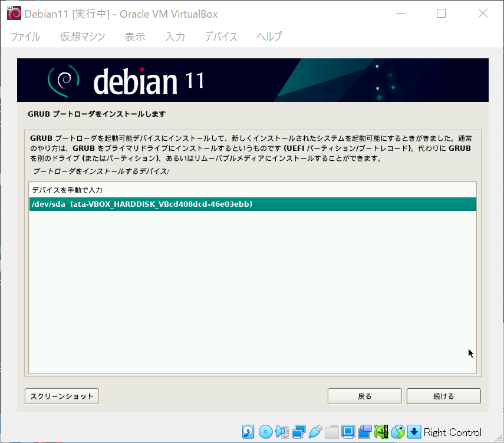Open the デバイス menu
The image size is (504, 443).
coord(221,37)
